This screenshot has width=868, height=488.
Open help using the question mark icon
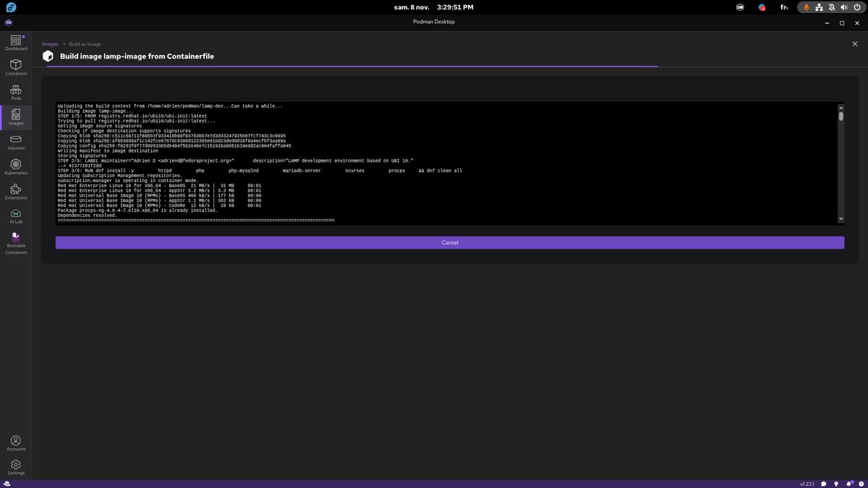pyautogui.click(x=860, y=483)
